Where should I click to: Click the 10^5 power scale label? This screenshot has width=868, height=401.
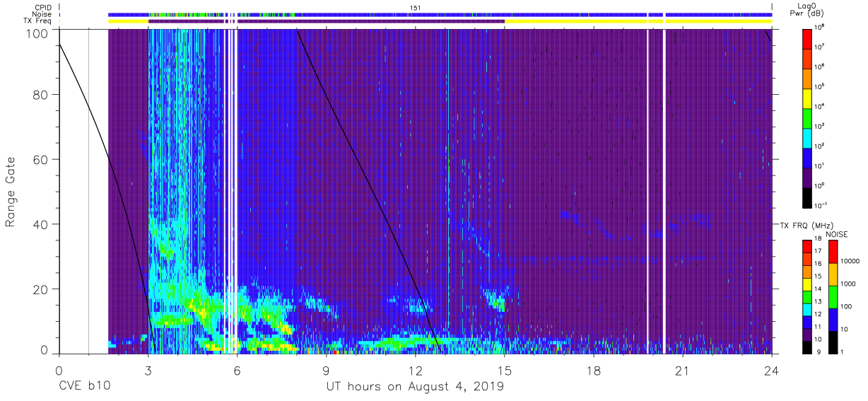pyautogui.click(x=821, y=86)
